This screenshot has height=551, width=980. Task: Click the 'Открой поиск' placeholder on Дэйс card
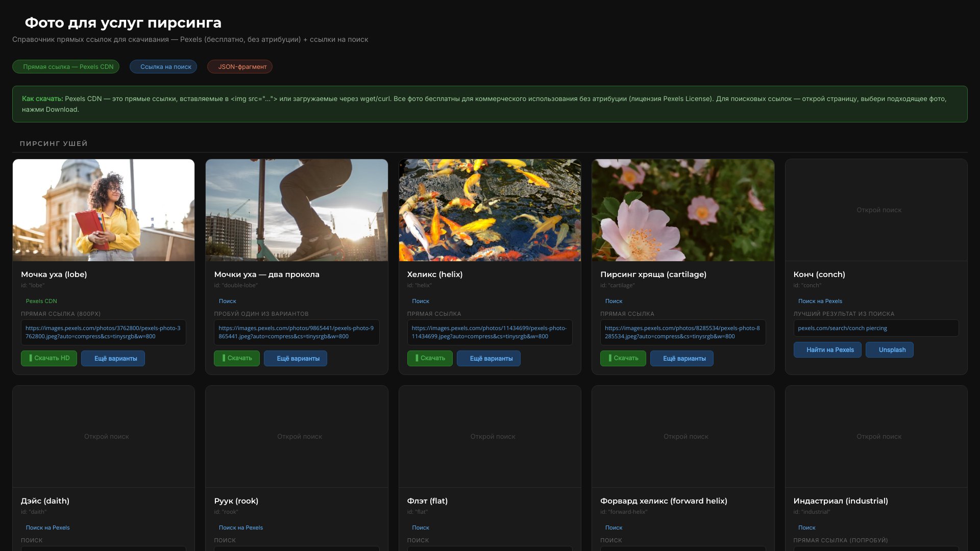point(106,437)
